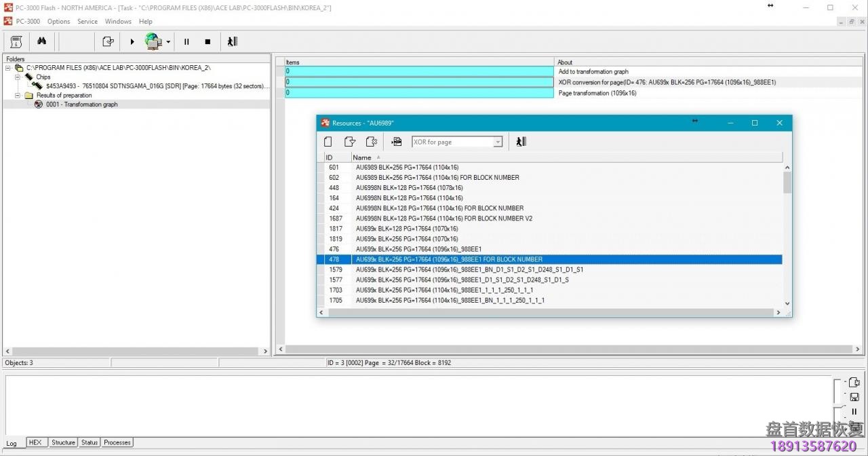Click the stop icon in main toolbar
The height and width of the screenshot is (456, 868).
click(x=208, y=41)
